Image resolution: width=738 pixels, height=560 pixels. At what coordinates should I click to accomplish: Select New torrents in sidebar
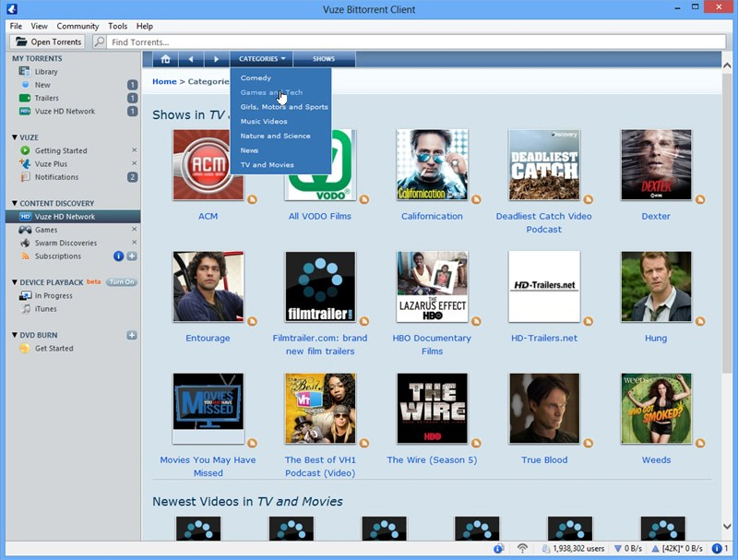point(42,85)
